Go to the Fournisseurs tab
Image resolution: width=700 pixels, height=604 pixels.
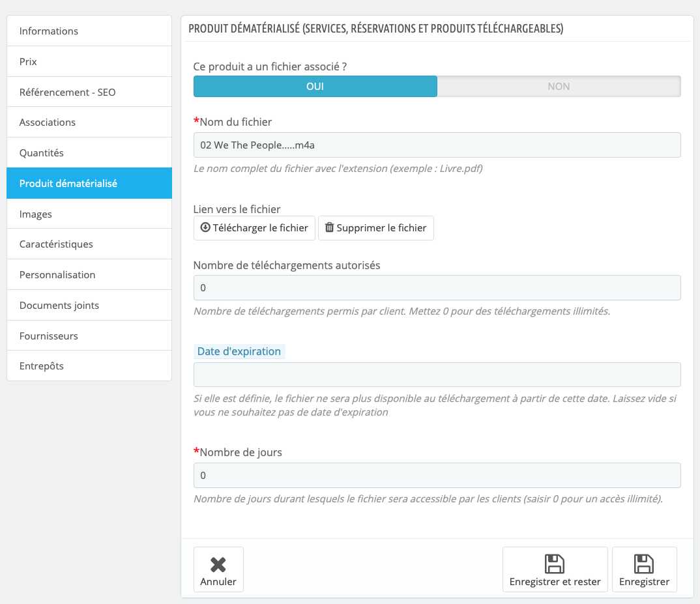tap(89, 336)
